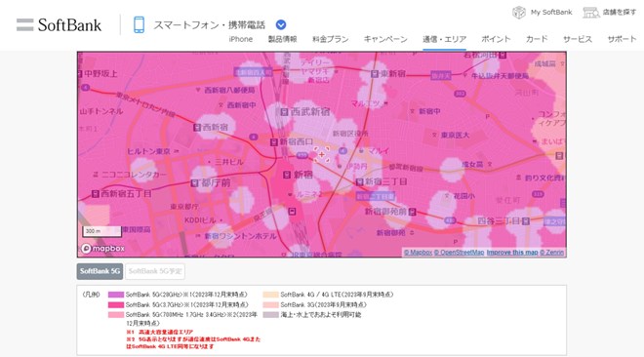The image size is (644, 357).
Task: Click the 東京医大 map label
Action: click(x=455, y=135)
